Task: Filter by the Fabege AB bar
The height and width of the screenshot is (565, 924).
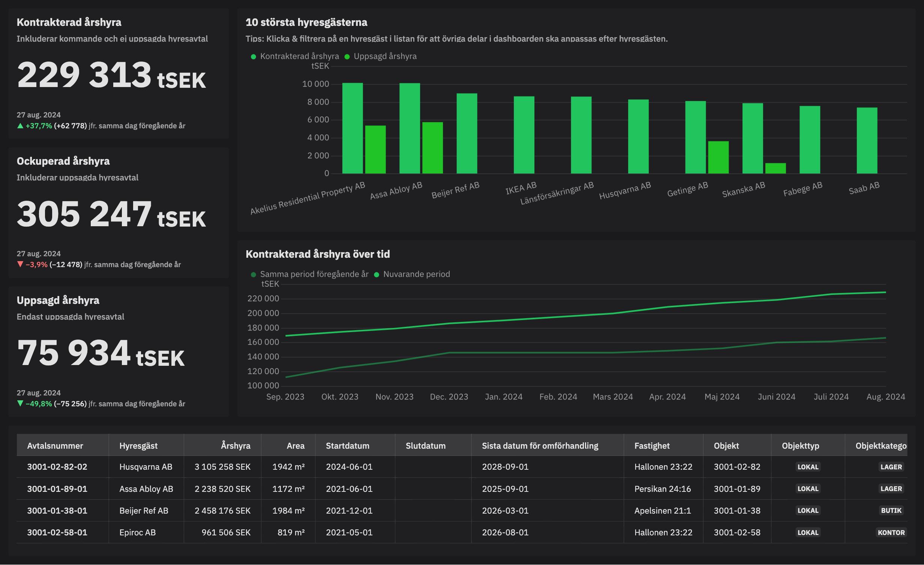Action: 810,140
